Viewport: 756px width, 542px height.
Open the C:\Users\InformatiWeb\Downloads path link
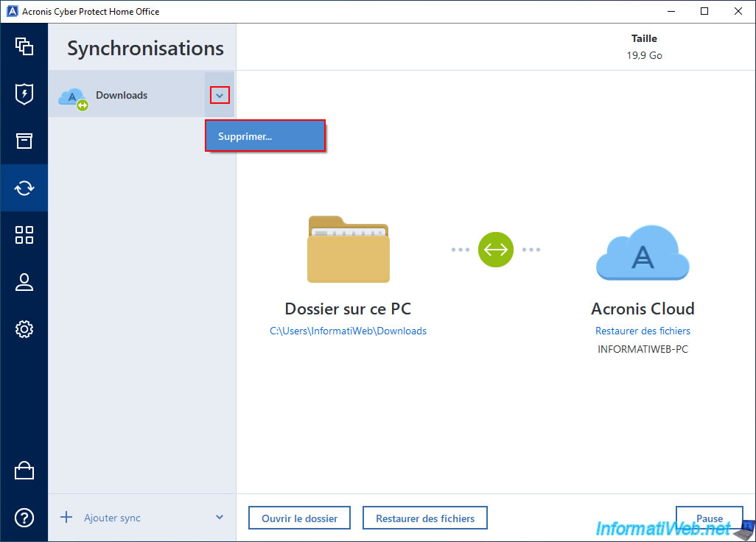click(348, 331)
